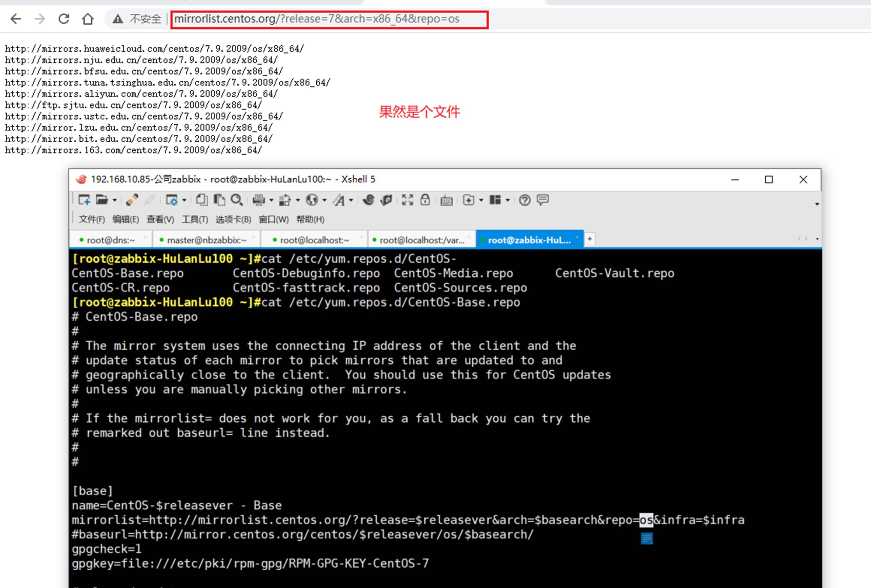
Task: Open the 文件(F) menu
Action: (x=92, y=220)
